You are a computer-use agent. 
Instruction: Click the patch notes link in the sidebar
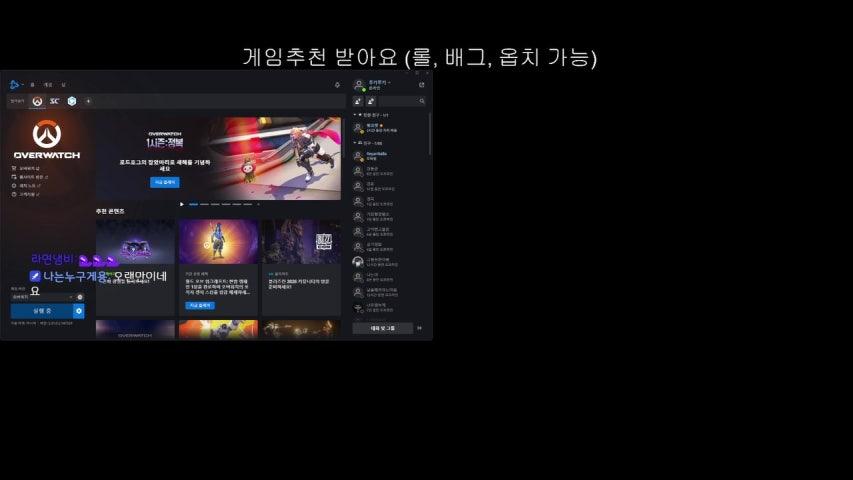26,186
